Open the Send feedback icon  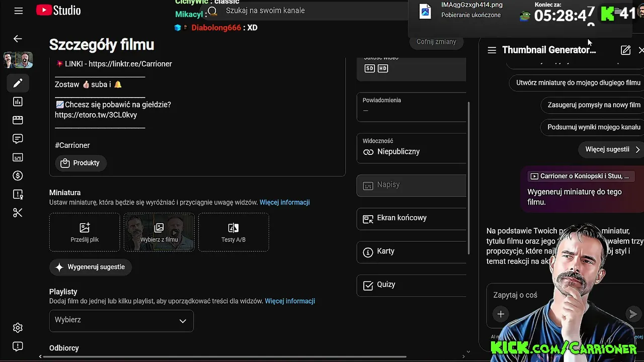tap(18, 346)
